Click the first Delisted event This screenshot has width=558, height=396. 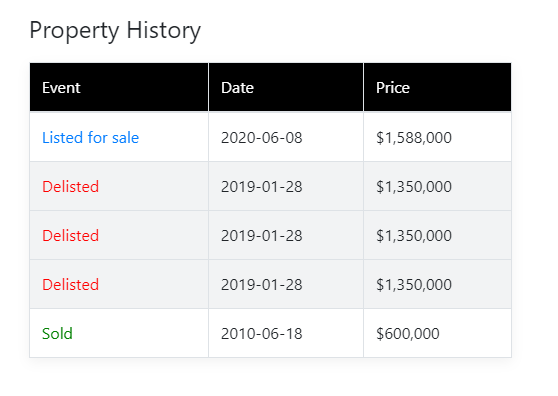pos(70,186)
